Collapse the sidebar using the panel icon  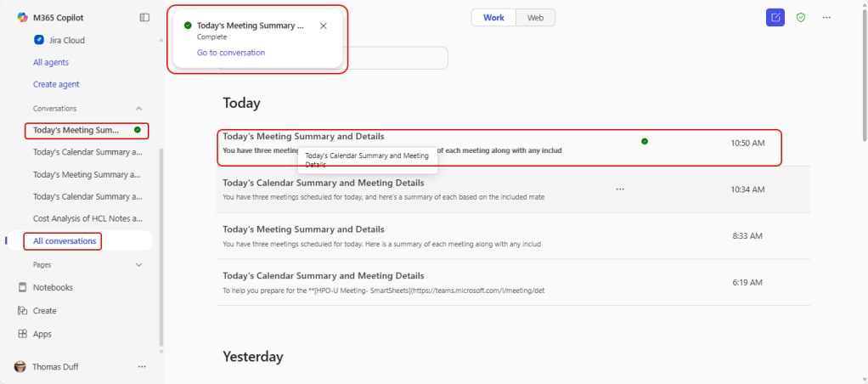click(144, 17)
